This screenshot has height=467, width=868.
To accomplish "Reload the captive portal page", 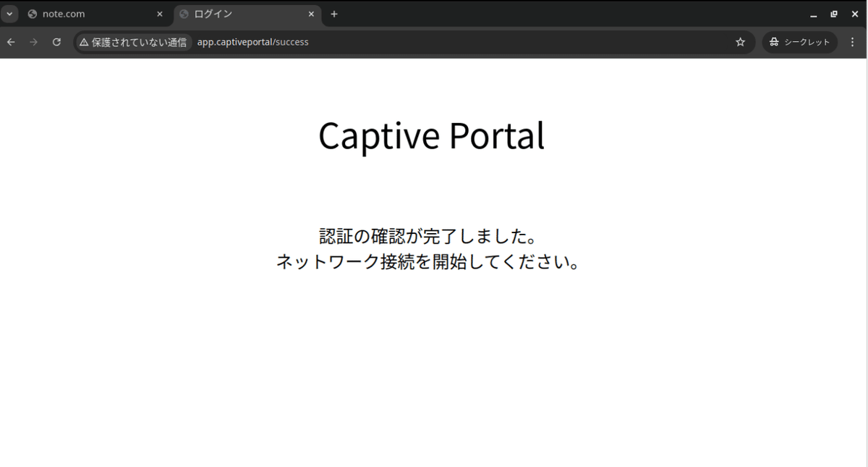I will pos(56,42).
